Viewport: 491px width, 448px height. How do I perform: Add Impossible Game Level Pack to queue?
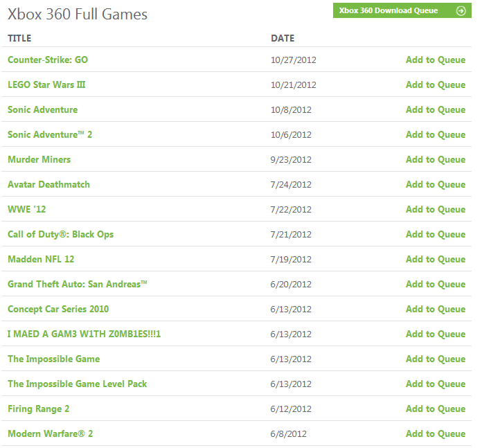point(436,384)
